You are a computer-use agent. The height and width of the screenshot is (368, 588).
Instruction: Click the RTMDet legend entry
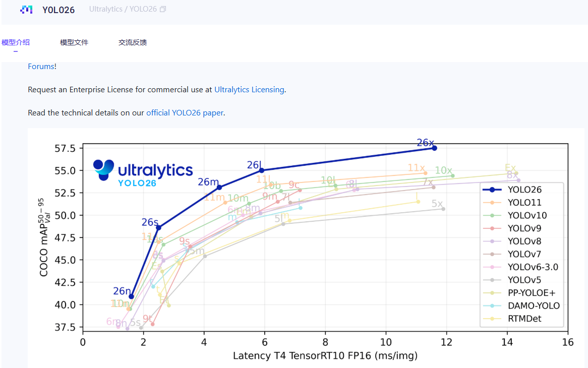[512, 319]
